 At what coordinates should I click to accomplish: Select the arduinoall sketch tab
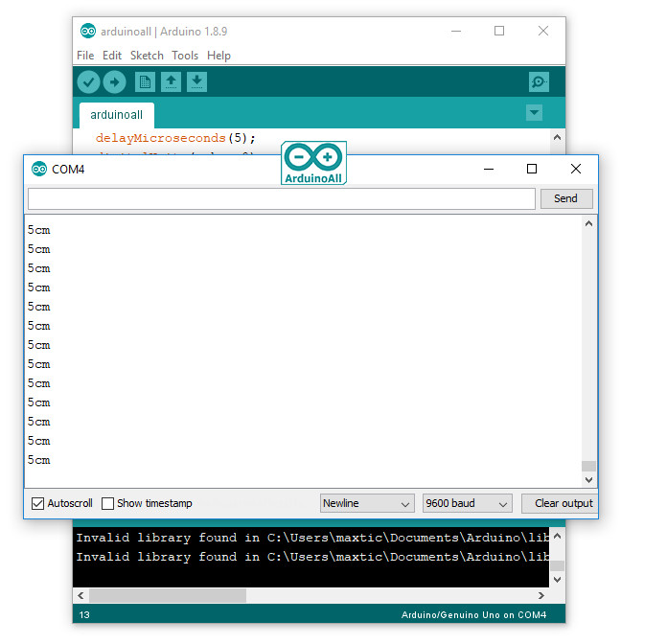pos(117,115)
